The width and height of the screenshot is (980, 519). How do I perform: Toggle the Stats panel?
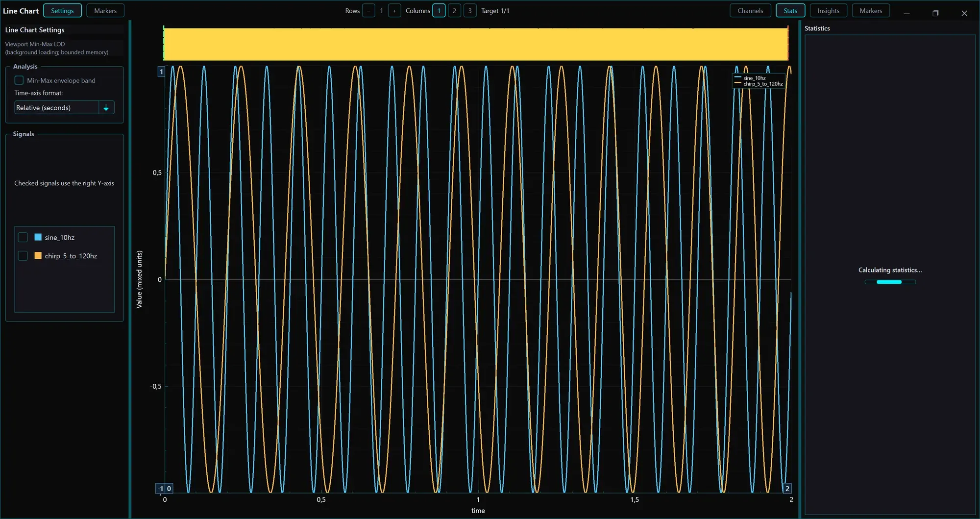(x=790, y=11)
